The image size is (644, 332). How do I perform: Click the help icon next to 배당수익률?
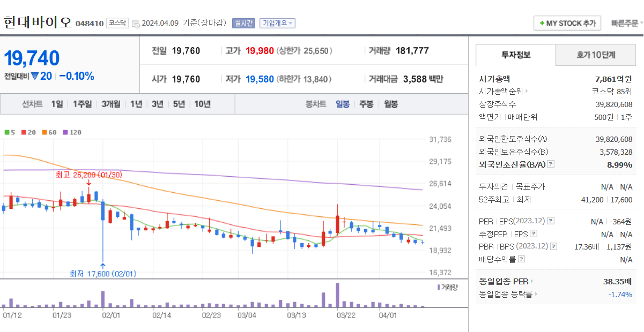pyautogui.click(x=522, y=259)
